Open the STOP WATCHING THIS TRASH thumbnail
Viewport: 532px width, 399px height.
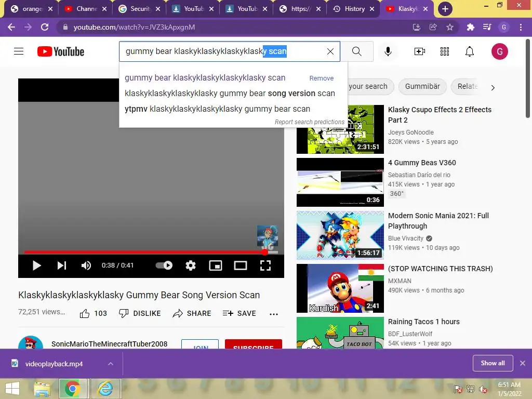click(x=340, y=288)
